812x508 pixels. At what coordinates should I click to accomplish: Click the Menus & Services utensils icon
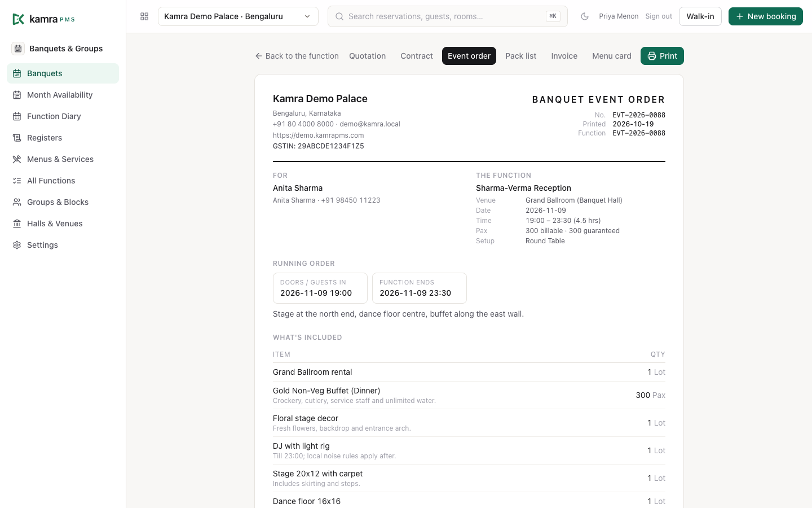tap(17, 159)
